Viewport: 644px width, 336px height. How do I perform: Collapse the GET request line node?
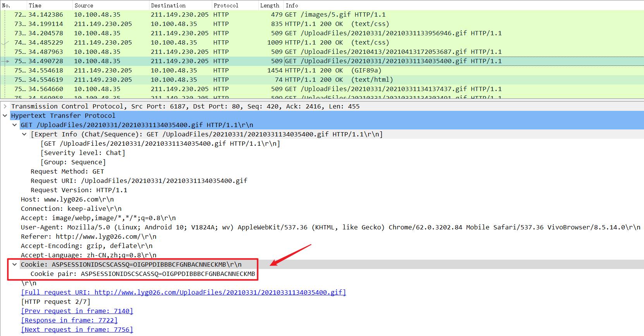[15, 125]
